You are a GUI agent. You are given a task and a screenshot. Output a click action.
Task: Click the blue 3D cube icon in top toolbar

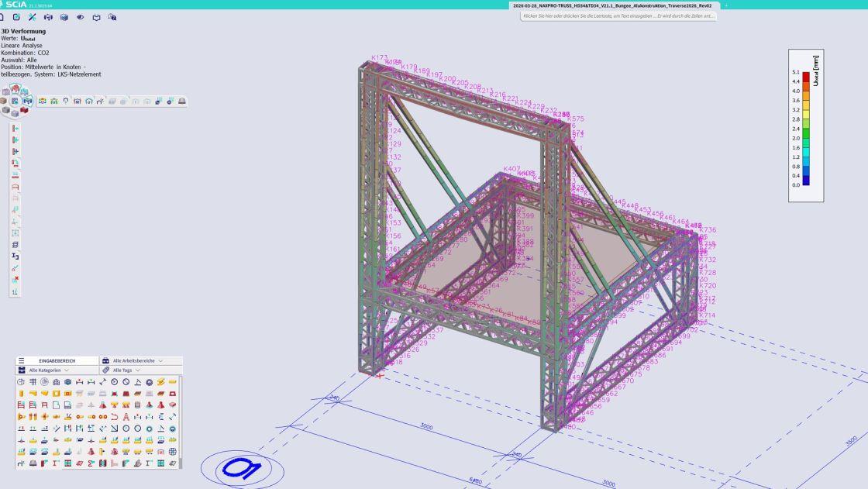click(64, 16)
